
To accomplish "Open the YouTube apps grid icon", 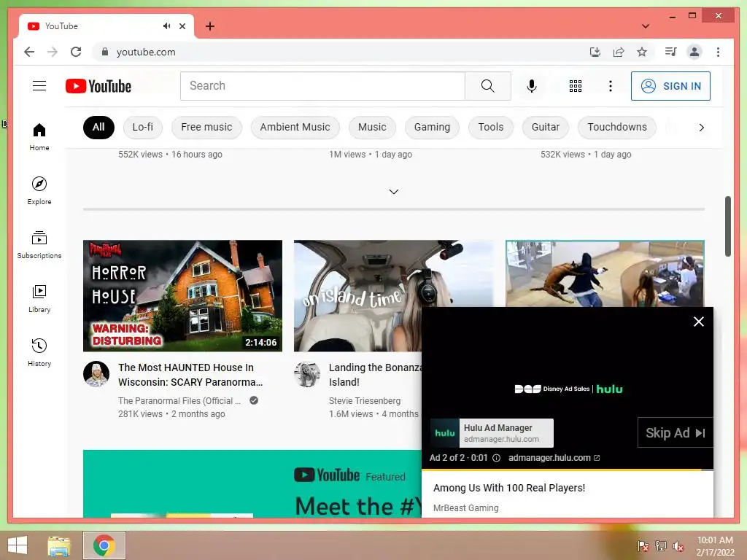I will pos(576,86).
